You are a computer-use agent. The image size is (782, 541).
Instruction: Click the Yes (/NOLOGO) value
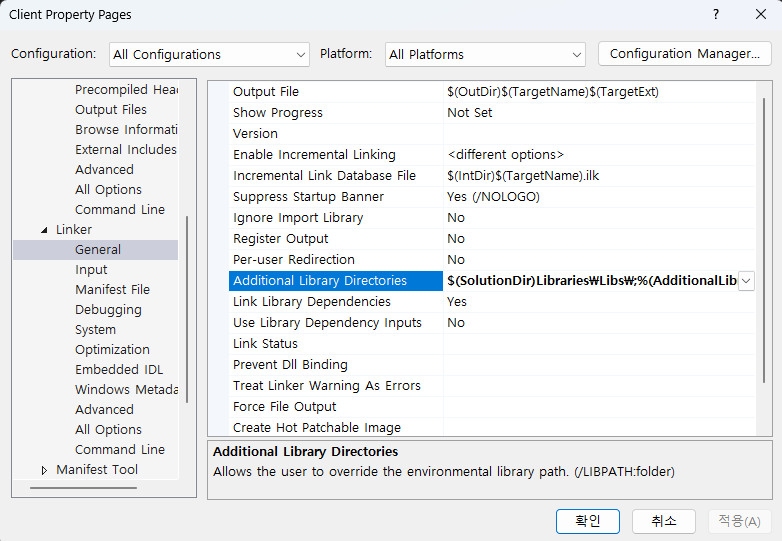(x=493, y=196)
